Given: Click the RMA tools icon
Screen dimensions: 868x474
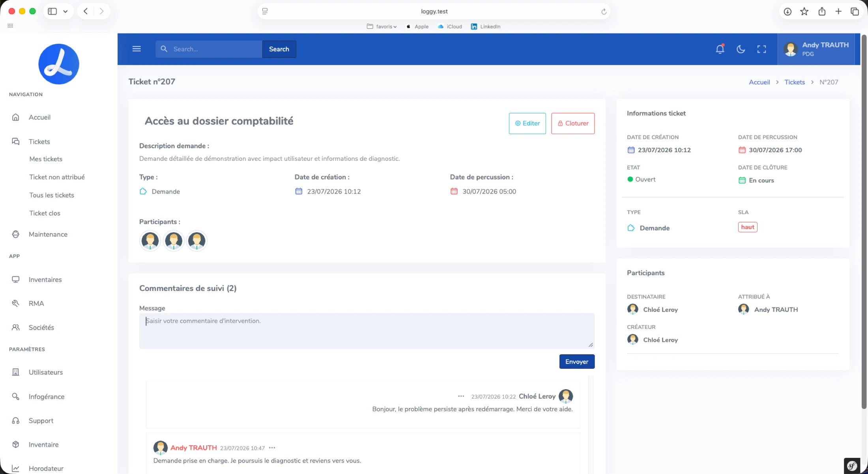Looking at the screenshot, I should click(15, 303).
